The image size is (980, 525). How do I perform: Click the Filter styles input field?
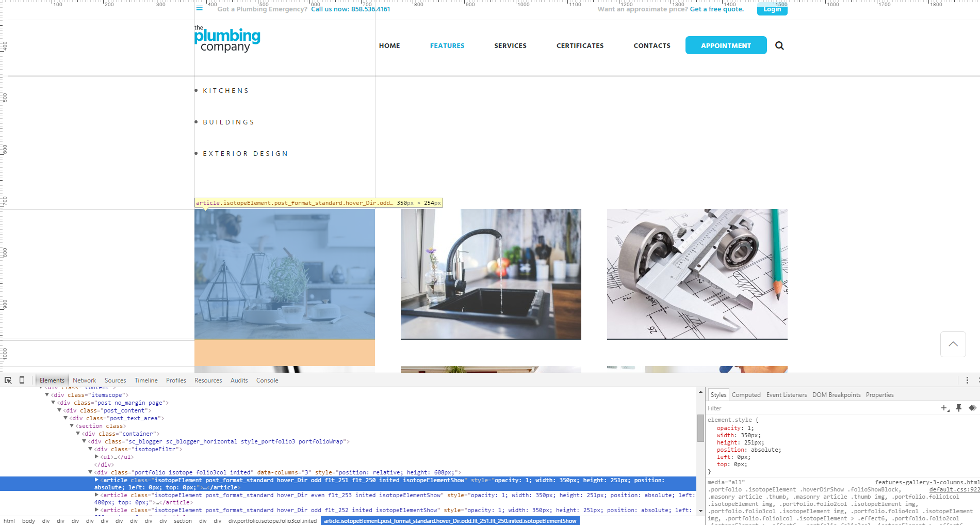820,408
